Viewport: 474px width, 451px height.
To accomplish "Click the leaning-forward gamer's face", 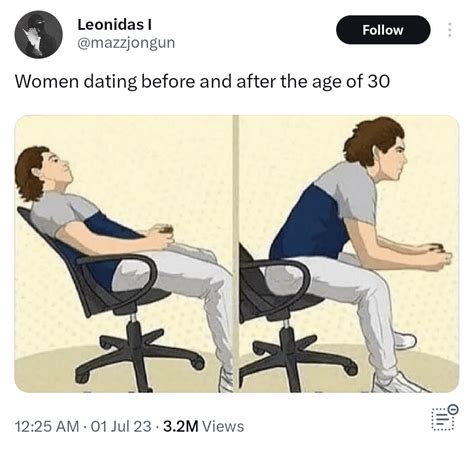I will (x=394, y=157).
